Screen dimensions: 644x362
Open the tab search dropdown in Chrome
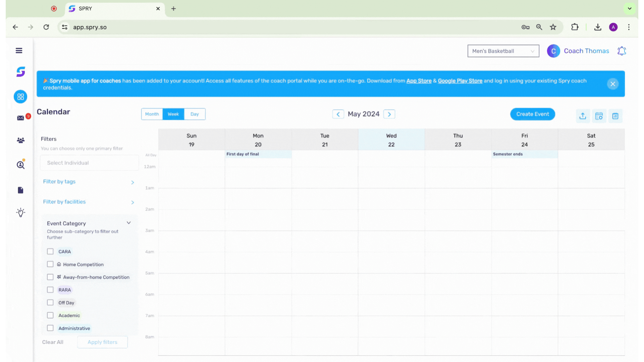pyautogui.click(x=630, y=9)
